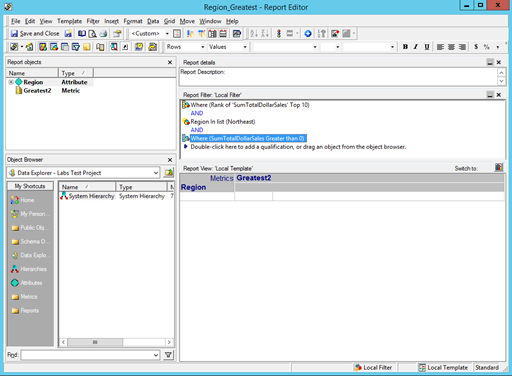Align text left
This screenshot has height=376, width=512.
440,47
